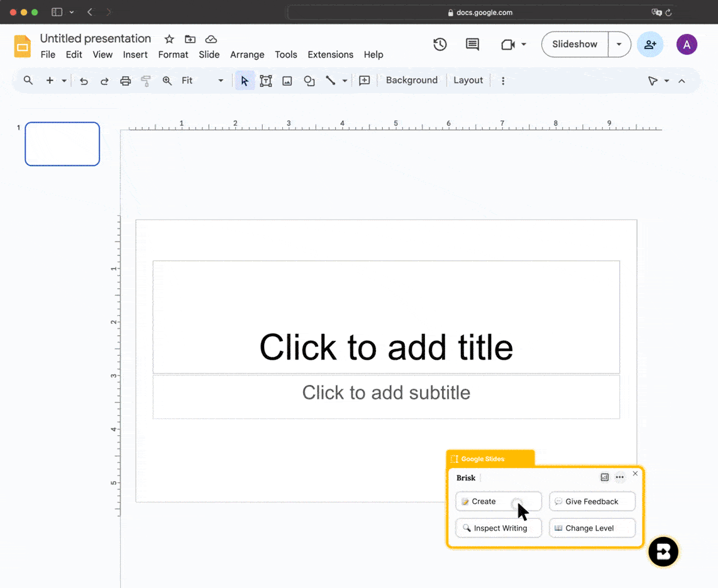Collapse the menus with chevron arrow
718x588 pixels.
(x=682, y=81)
